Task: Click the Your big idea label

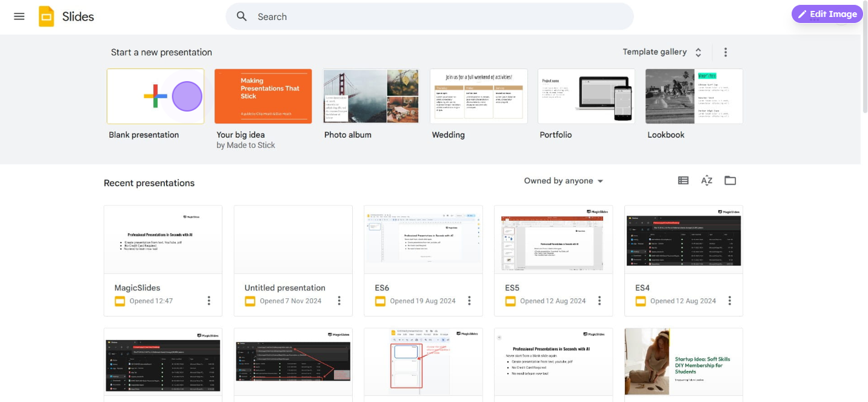Action: (x=241, y=135)
